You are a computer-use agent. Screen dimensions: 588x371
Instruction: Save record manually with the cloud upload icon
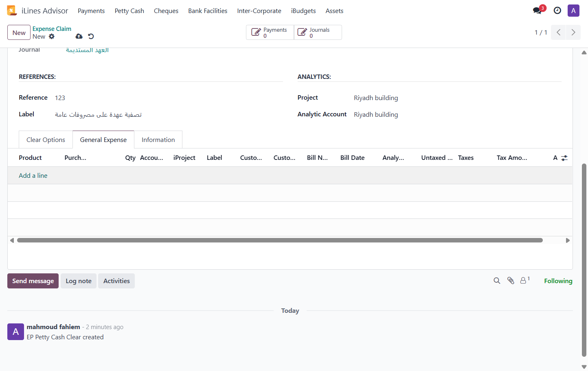[79, 36]
